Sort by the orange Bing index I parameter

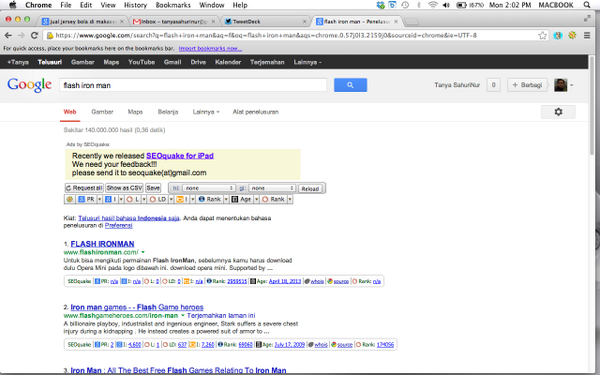click(x=183, y=199)
